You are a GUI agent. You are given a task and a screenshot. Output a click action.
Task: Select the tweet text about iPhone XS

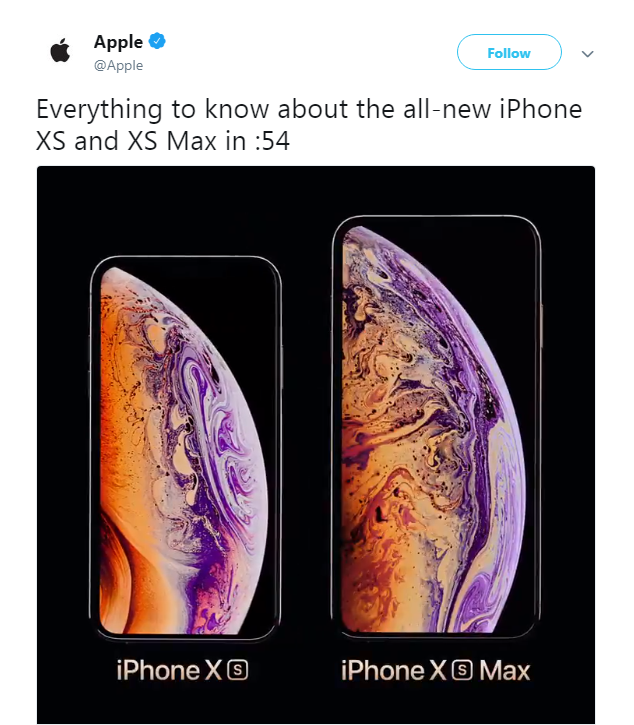[309, 125]
